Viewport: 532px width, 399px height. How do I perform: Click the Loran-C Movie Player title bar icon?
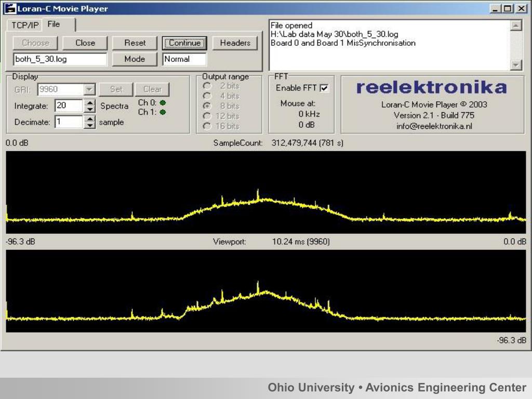pyautogui.click(x=10, y=8)
